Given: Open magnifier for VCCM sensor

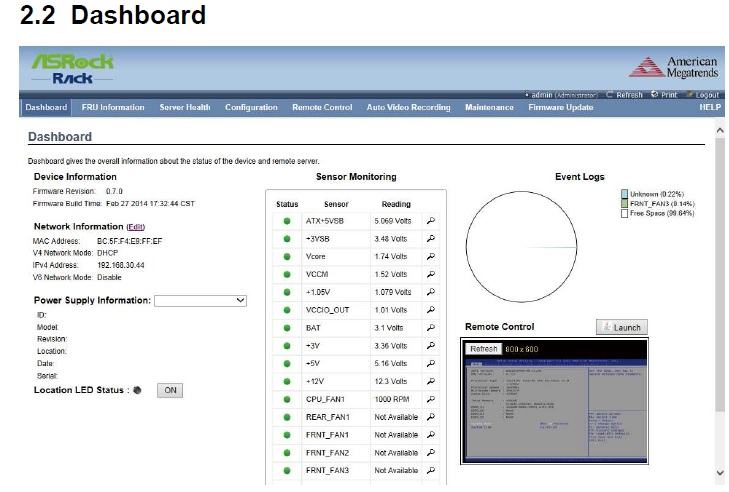Looking at the screenshot, I should tap(431, 274).
